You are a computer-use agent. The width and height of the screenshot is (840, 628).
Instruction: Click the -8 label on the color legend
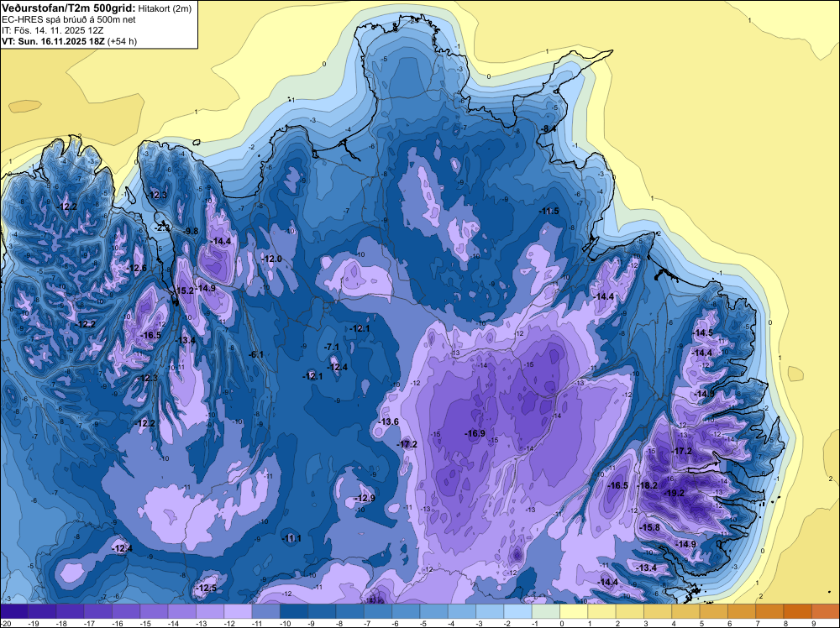[341, 623]
